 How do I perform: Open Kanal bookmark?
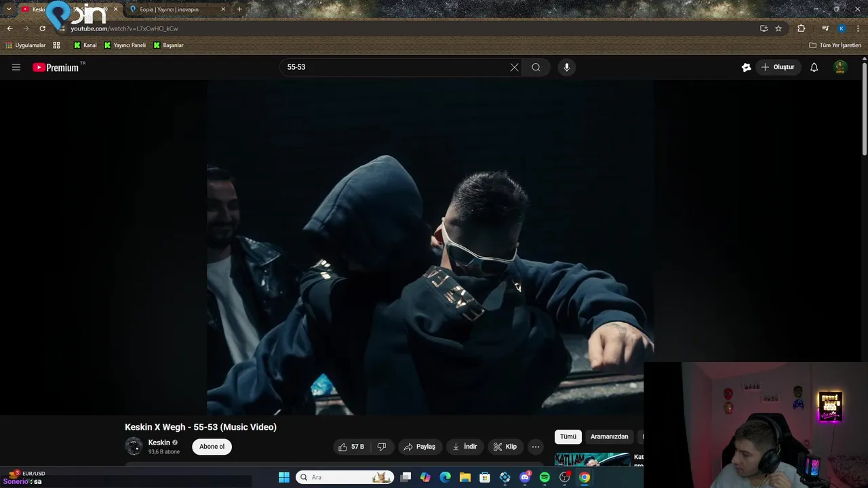[x=85, y=45]
